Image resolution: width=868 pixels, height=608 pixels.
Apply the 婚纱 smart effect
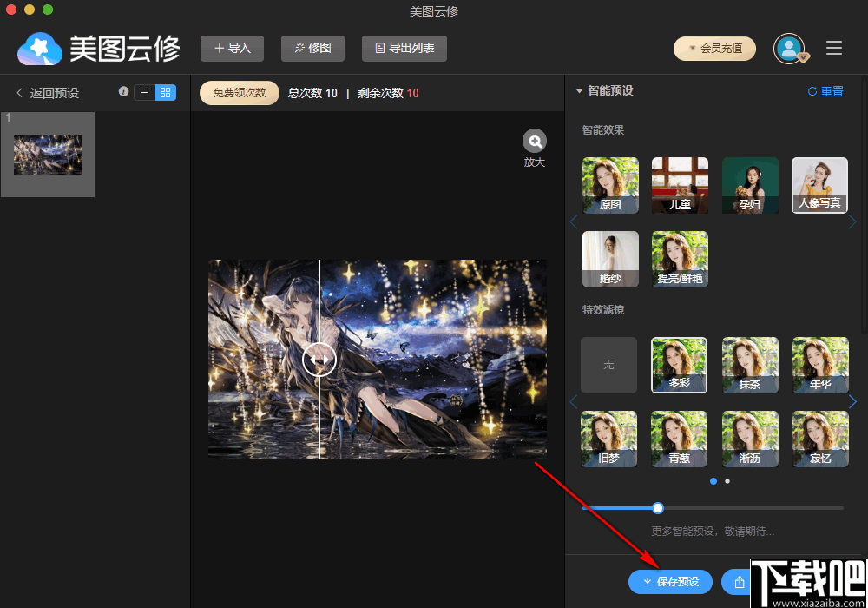pyautogui.click(x=610, y=259)
